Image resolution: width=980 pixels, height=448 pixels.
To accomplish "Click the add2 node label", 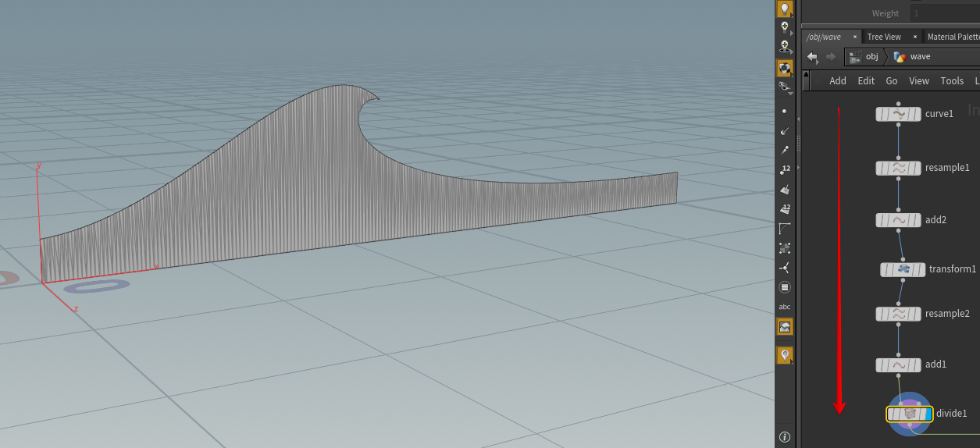I will (x=935, y=220).
